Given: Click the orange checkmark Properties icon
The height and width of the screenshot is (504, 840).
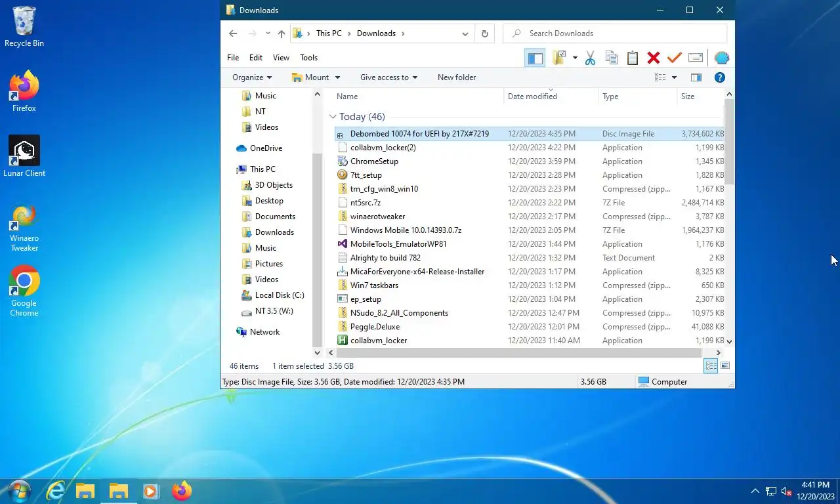Looking at the screenshot, I should point(674,58).
